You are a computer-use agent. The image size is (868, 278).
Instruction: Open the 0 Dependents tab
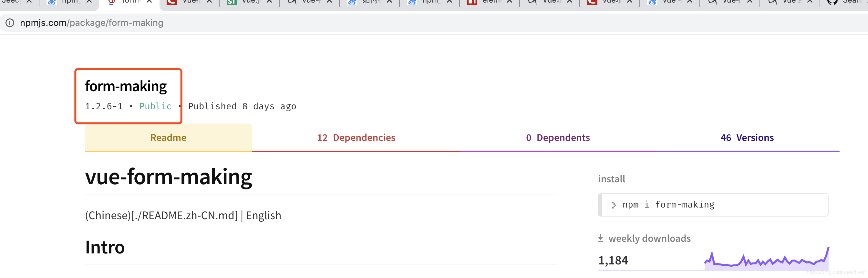click(558, 138)
